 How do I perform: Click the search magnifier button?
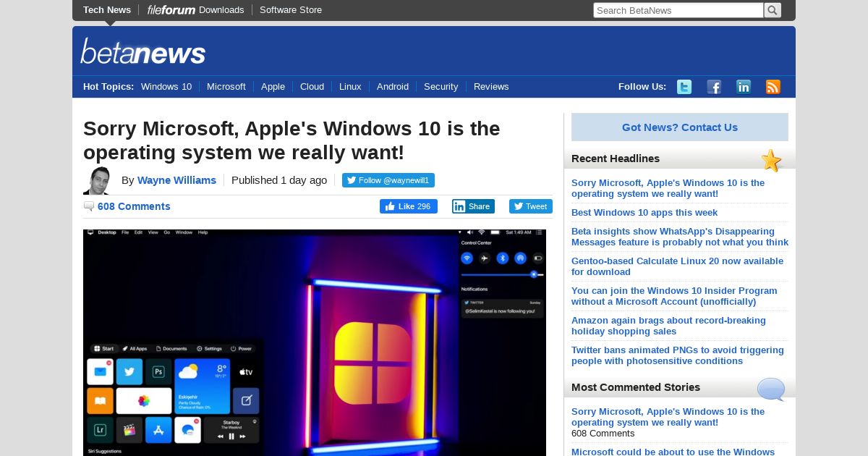pyautogui.click(x=773, y=10)
